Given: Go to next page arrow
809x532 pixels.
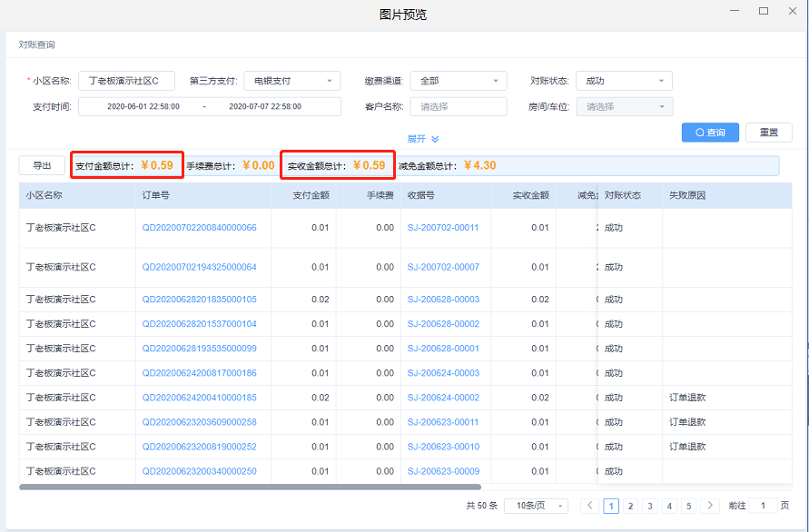Looking at the screenshot, I should tap(710, 506).
